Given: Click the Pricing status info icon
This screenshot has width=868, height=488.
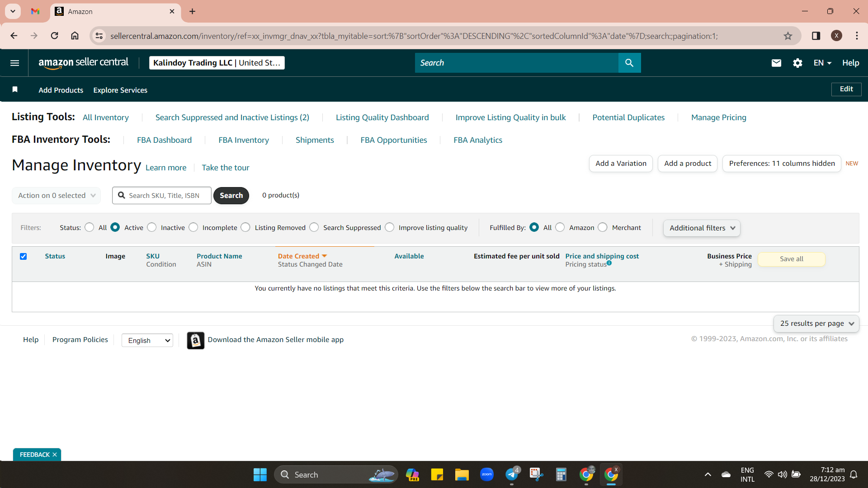Looking at the screenshot, I should tap(609, 263).
